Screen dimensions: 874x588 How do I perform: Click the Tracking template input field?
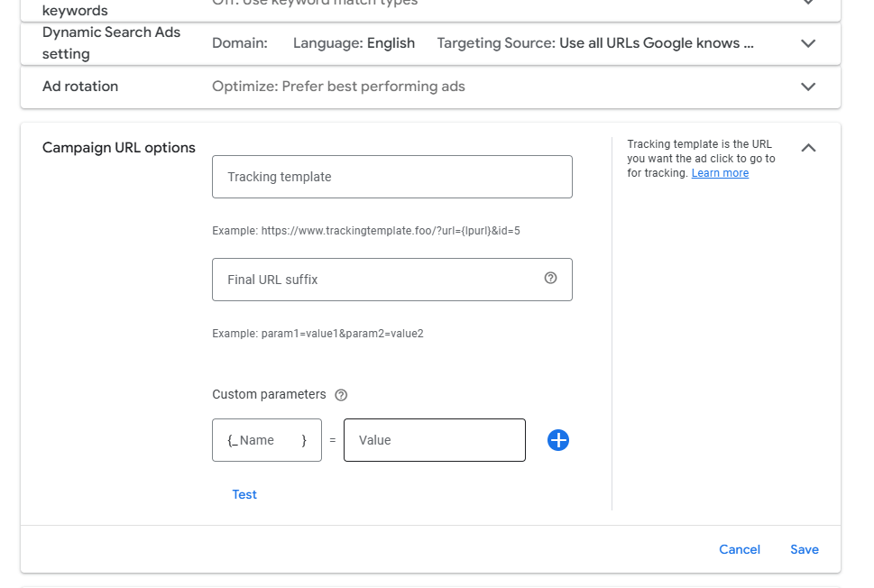pos(392,177)
